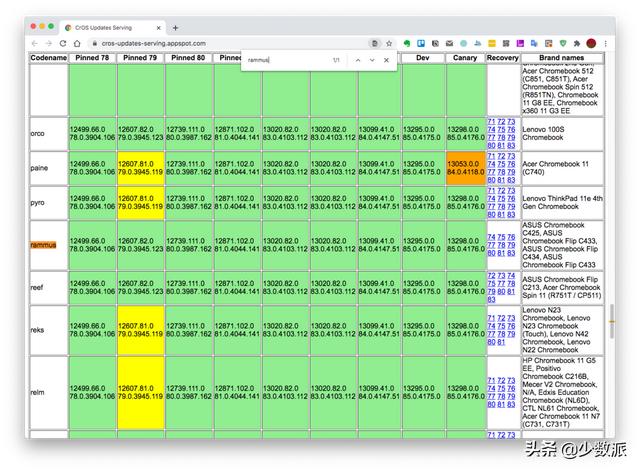640x471 pixels.
Task: Open the browser home page
Action: tap(77, 43)
